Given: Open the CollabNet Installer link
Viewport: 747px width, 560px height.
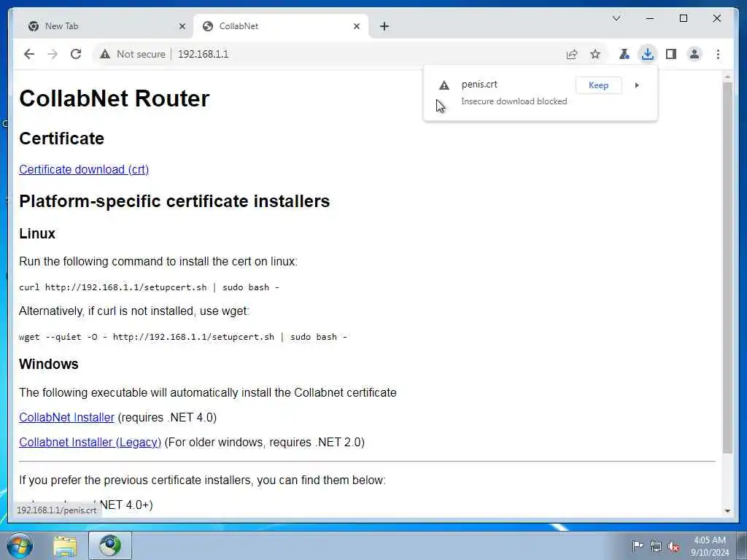Looking at the screenshot, I should [x=66, y=417].
